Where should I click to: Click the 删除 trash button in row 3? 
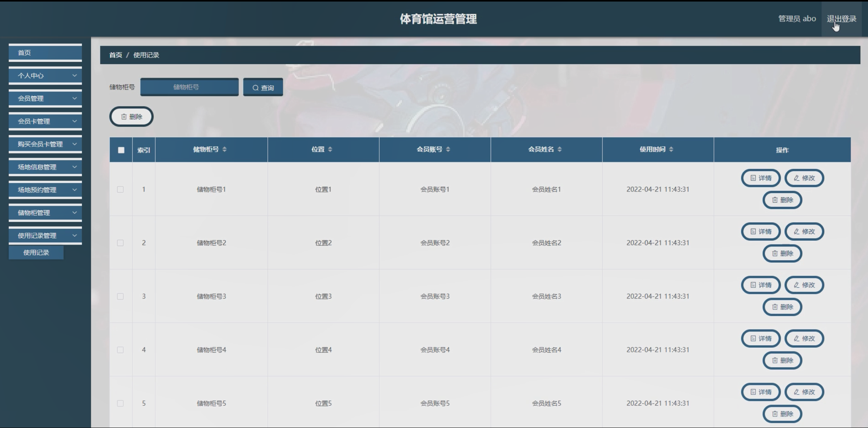click(x=782, y=307)
